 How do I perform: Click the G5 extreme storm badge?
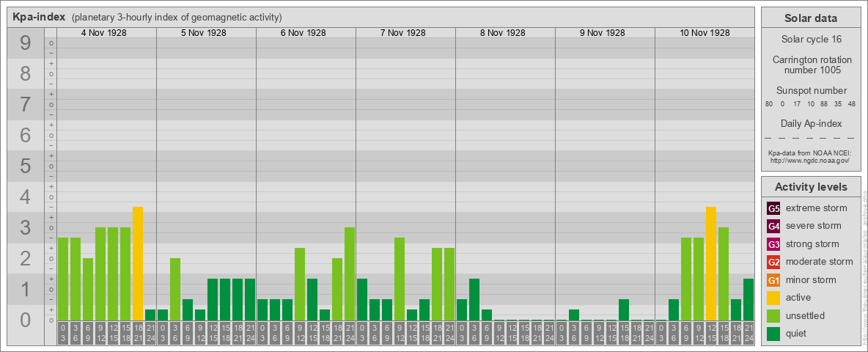point(773,209)
